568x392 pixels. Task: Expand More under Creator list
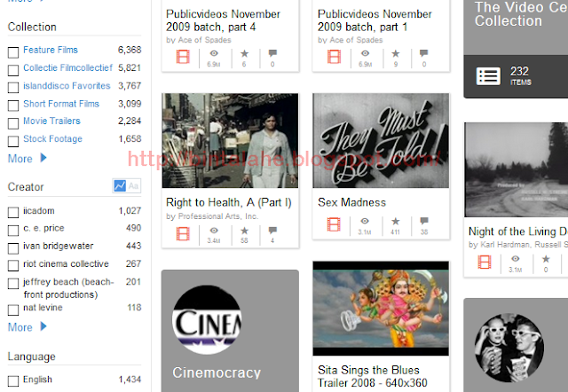28,327
